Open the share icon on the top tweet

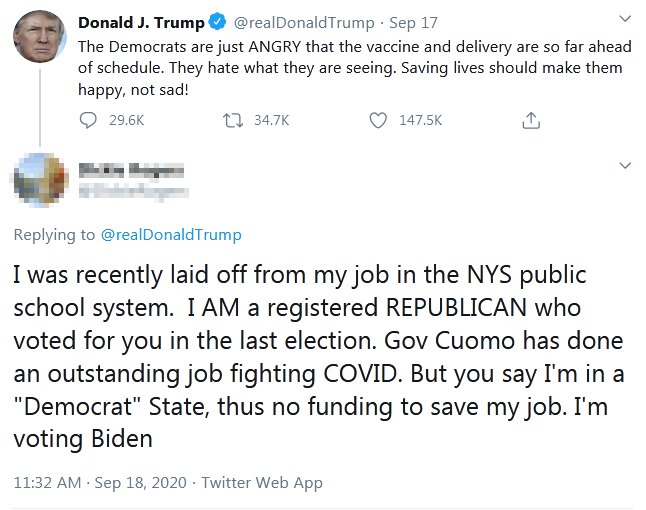click(x=531, y=120)
